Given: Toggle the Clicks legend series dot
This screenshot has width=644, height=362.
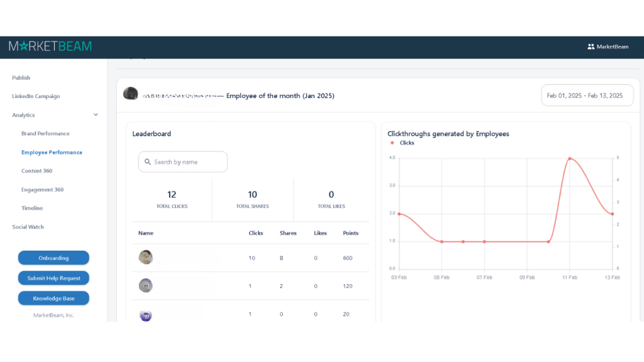Looking at the screenshot, I should coord(392,143).
